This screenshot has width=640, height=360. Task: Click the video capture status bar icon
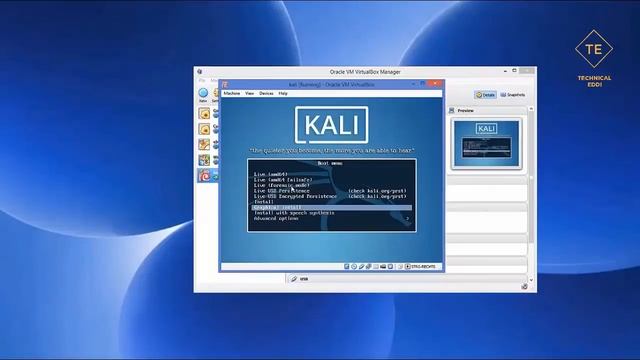[383, 267]
